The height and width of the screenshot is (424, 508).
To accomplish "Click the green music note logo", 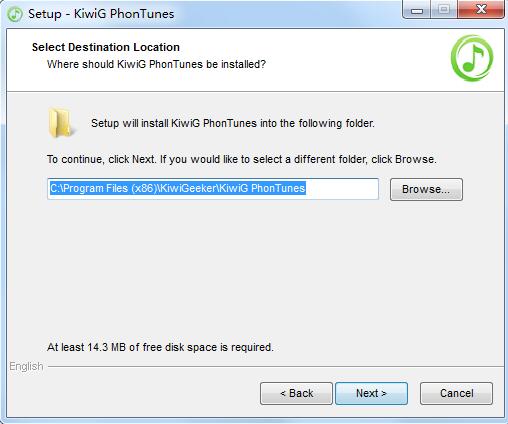I will (472, 58).
